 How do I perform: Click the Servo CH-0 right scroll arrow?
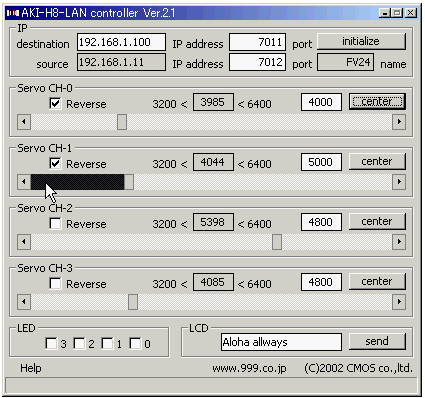click(x=399, y=122)
